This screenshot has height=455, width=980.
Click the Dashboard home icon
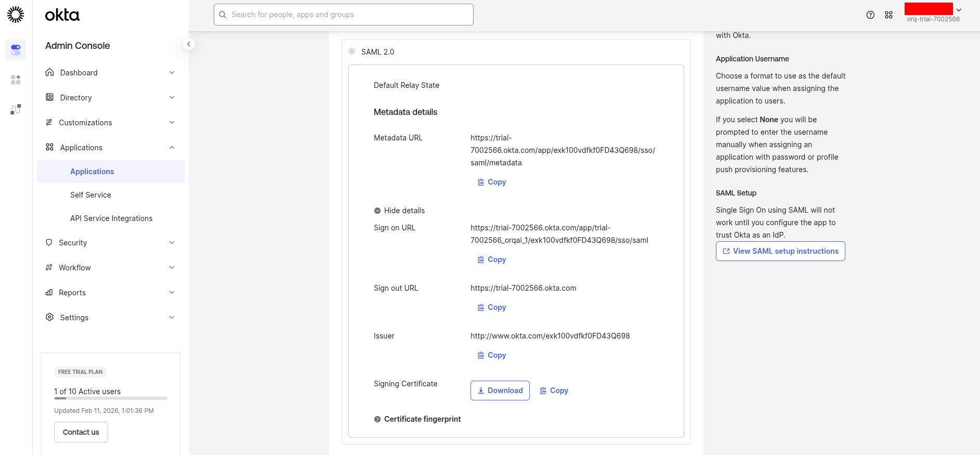49,72
